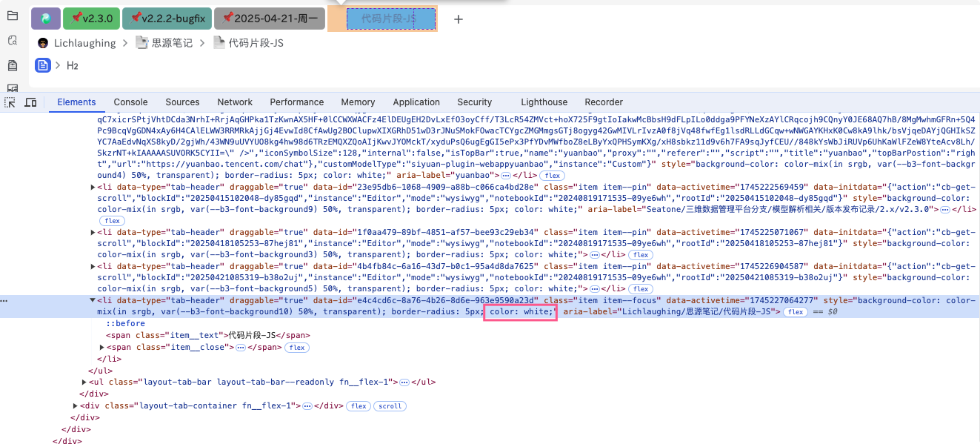Click the plus icon to add new tab
Image resolution: width=980 pixels, height=444 pixels.
pyautogui.click(x=458, y=19)
